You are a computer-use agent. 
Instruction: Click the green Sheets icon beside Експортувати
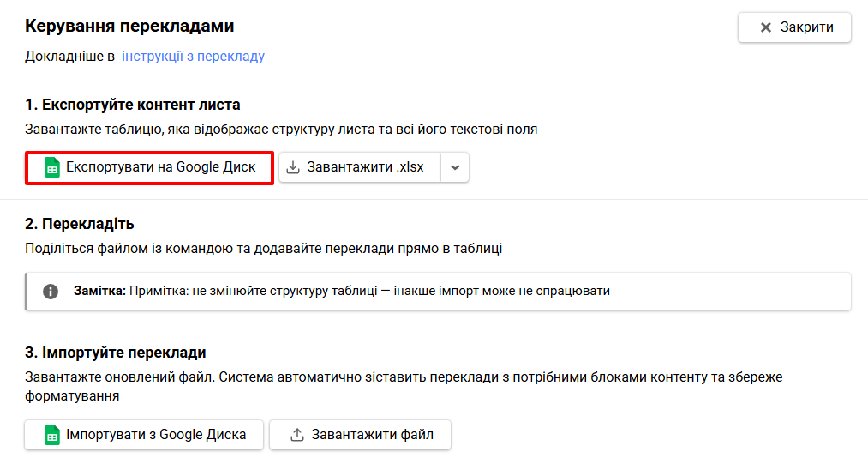[x=52, y=167]
